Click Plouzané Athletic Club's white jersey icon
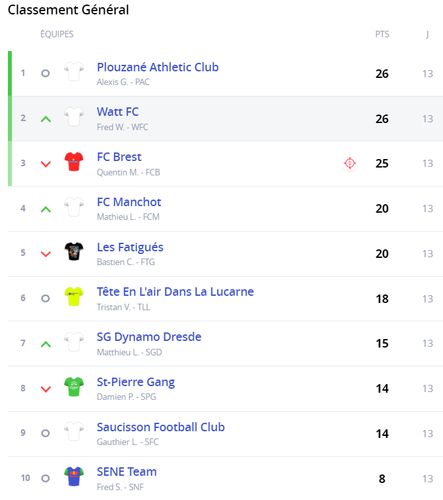This screenshot has height=500, width=443. pyautogui.click(x=74, y=71)
